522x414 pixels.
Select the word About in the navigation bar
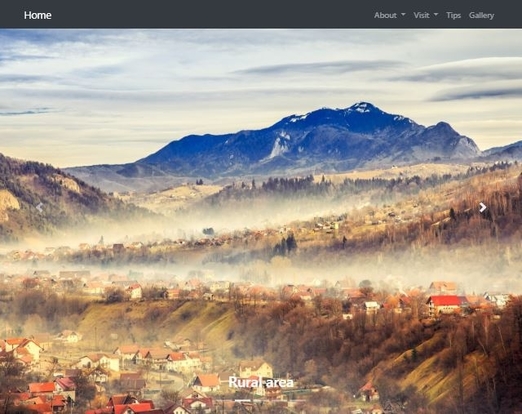(x=385, y=15)
